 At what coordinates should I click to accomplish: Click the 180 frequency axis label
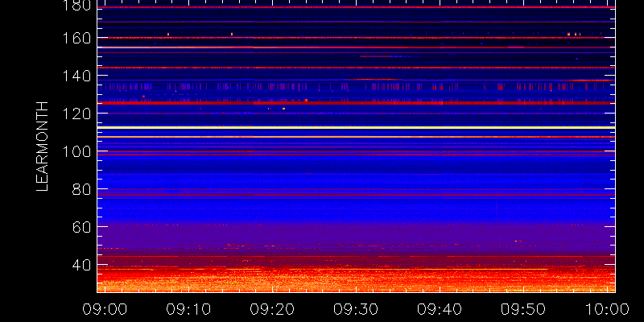tap(76, 6)
